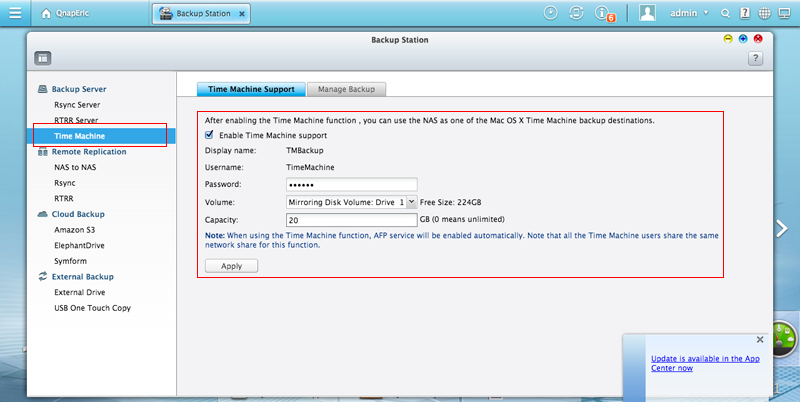Screen dimensions: 800x402
Task: Switch to the Manage Backup tab
Action: click(346, 89)
